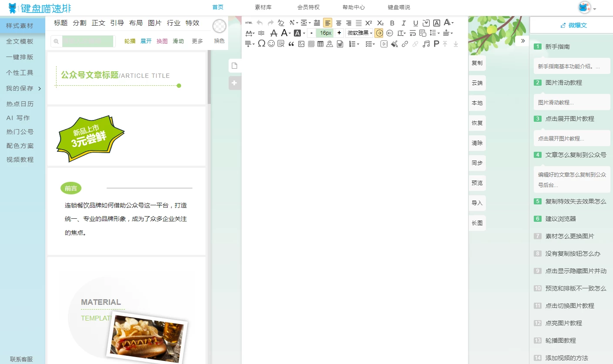This screenshot has height=364, width=613.
Task: Click the style material search field
Action: (x=87, y=41)
